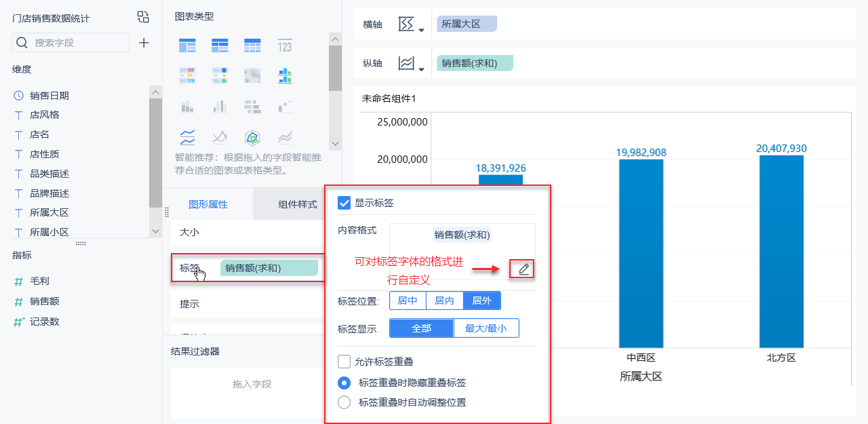
Task: Click the up arrow of chart type scrollbar
Action: tap(335, 39)
